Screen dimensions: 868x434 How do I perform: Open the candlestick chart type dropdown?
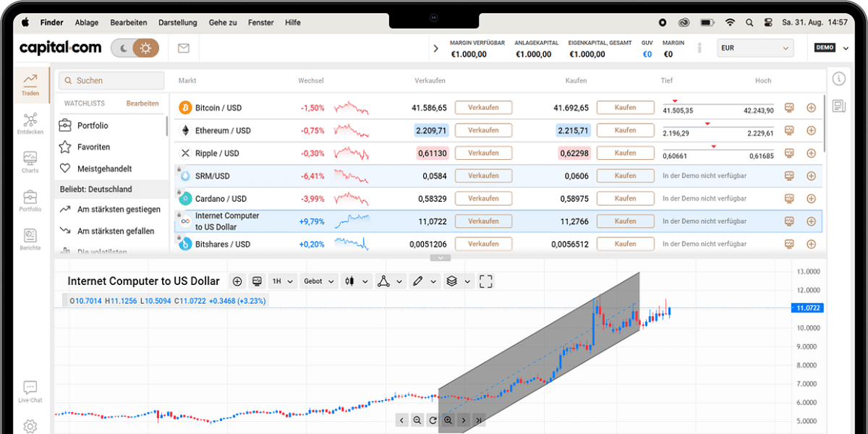tap(356, 281)
